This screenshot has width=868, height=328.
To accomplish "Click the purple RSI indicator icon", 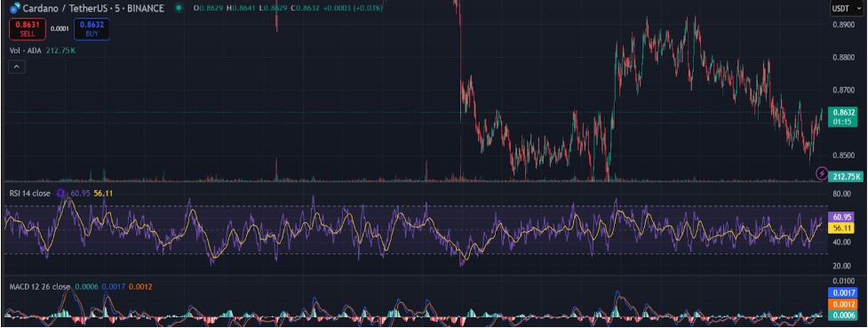I will pyautogui.click(x=60, y=194).
